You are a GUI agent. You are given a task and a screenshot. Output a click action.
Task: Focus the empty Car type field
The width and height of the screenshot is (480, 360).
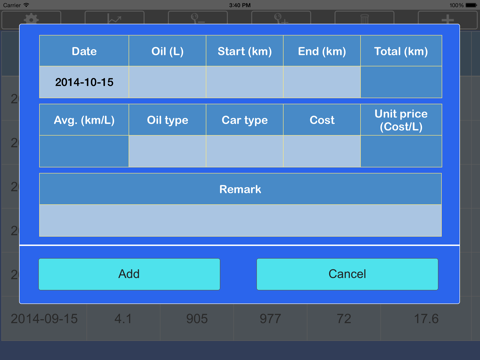click(x=245, y=151)
